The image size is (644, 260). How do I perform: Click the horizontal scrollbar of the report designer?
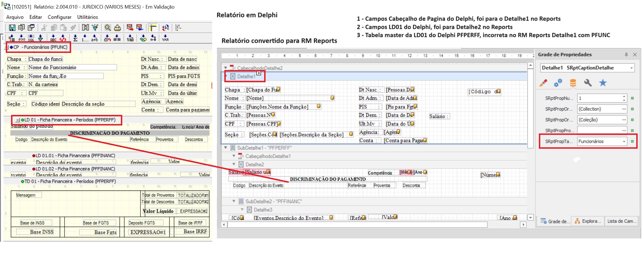tap(357, 225)
